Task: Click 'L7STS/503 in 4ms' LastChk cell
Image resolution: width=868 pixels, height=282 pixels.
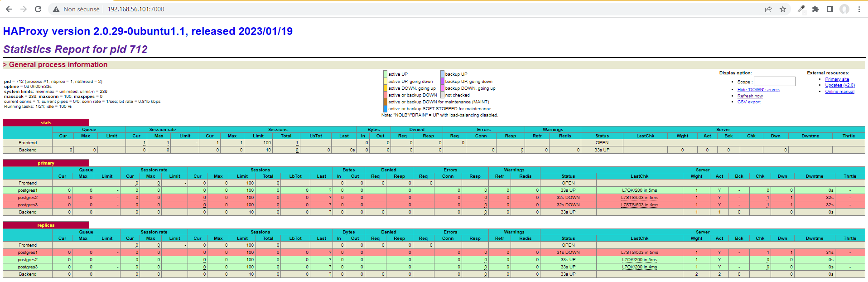Action: point(639,205)
